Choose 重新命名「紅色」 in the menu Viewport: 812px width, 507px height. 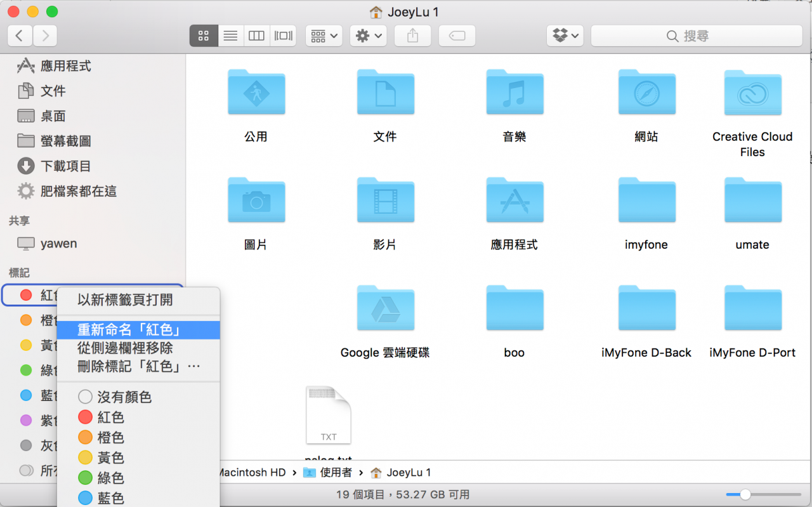(x=129, y=330)
